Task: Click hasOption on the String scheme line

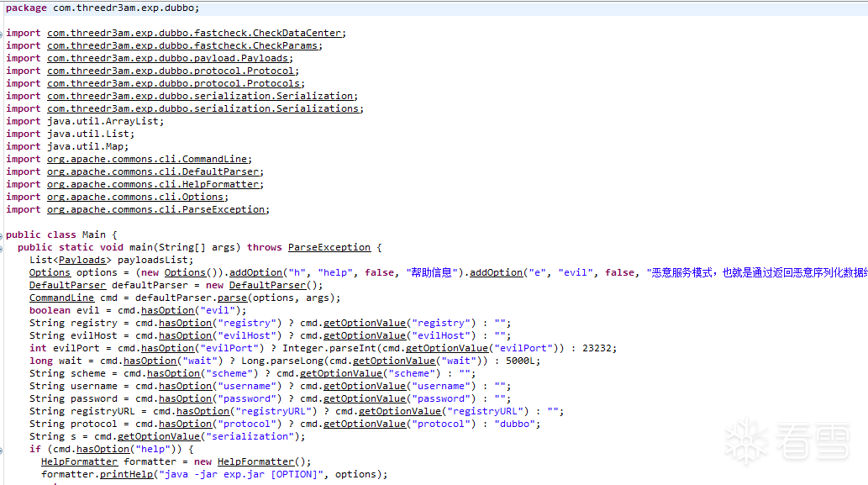Action: point(173,374)
